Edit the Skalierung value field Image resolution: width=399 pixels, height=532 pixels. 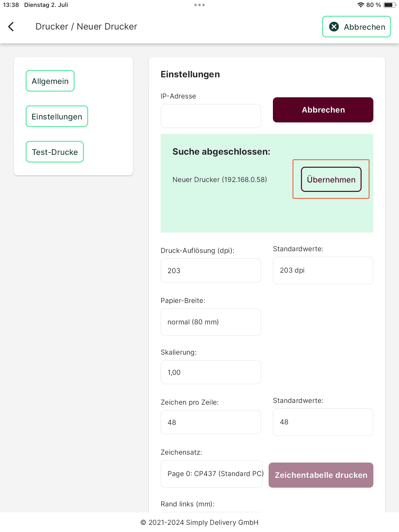point(211,372)
